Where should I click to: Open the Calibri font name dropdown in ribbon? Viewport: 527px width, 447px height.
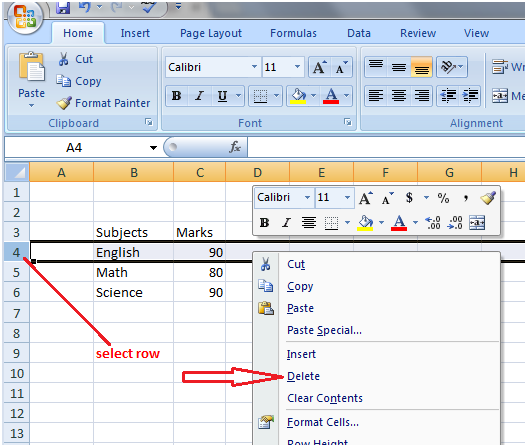coord(254,67)
